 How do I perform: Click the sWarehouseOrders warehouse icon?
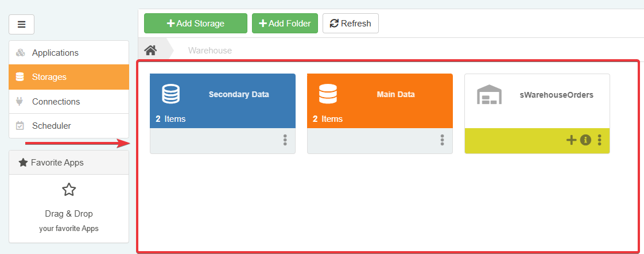tap(489, 95)
